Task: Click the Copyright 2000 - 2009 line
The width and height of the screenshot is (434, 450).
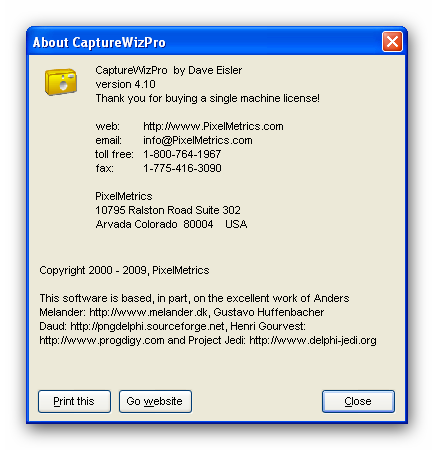Action: (x=124, y=270)
